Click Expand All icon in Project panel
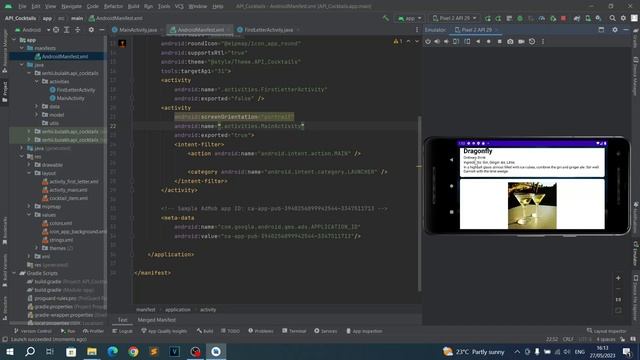Screen dimensions: 640x360 point(67,30)
